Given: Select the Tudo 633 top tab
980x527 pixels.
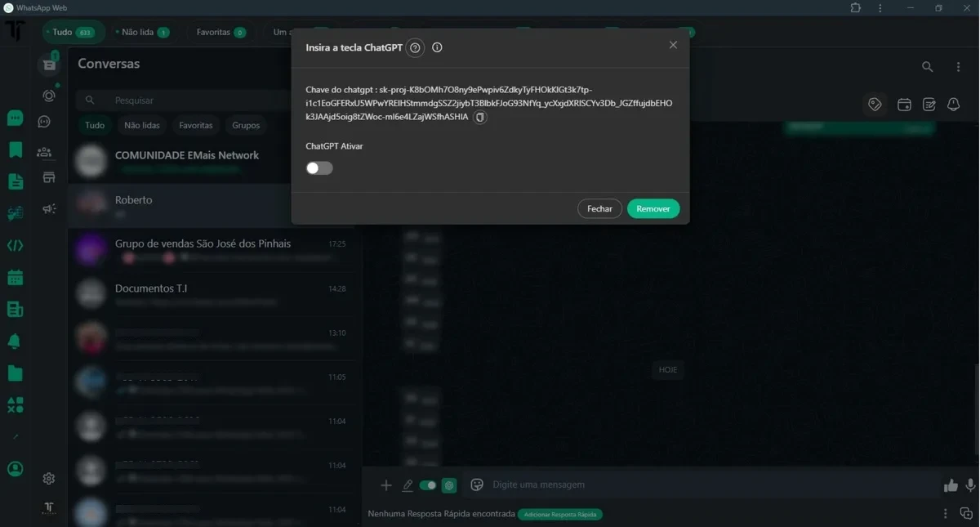Looking at the screenshot, I should pos(73,32).
